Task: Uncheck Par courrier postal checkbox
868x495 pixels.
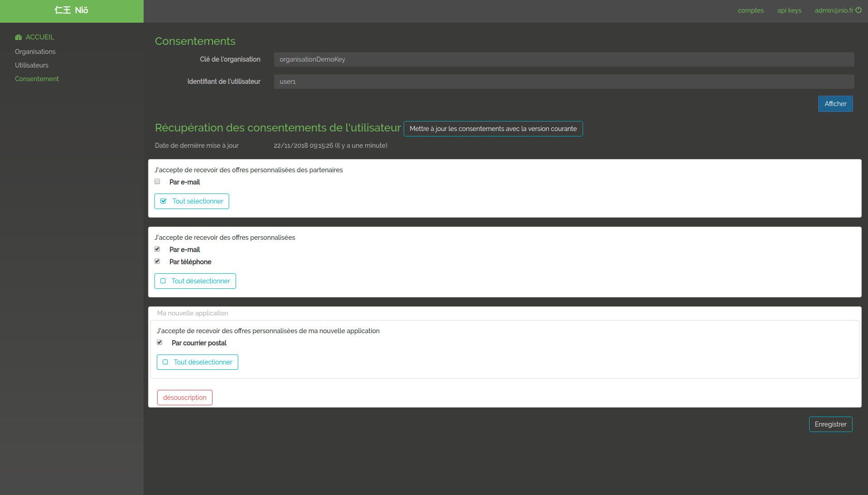Action: (159, 343)
